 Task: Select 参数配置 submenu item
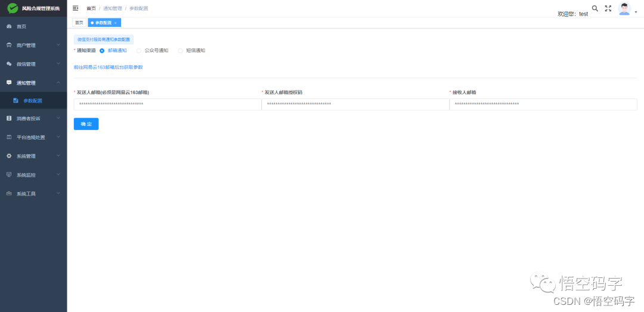tap(33, 100)
